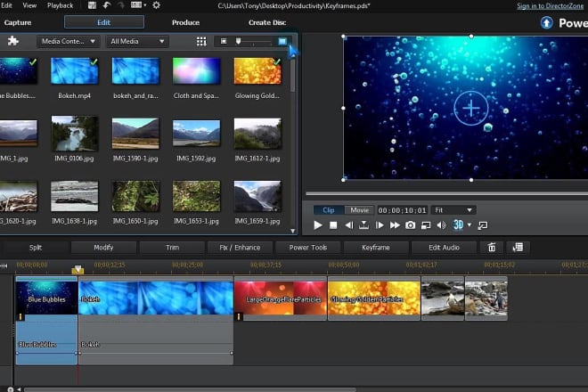Switch to the Produce tab
Screen dimensions: 588x392
pos(185,22)
